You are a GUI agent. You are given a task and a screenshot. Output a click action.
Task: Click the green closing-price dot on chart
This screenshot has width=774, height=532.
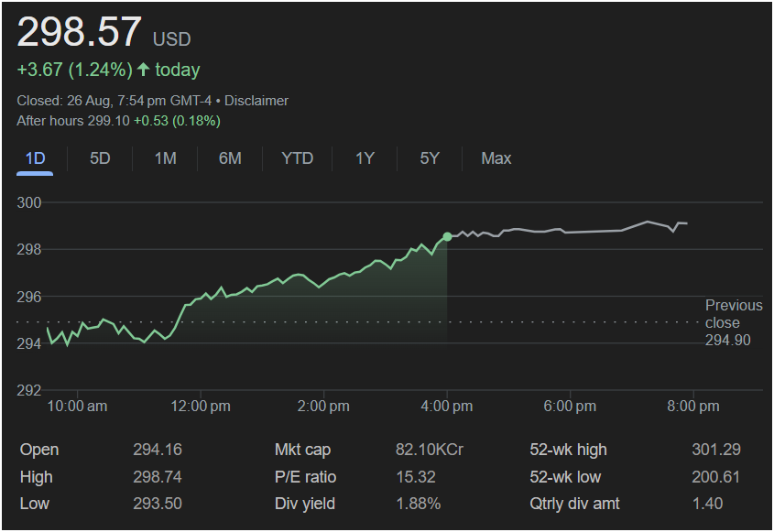coord(447,236)
